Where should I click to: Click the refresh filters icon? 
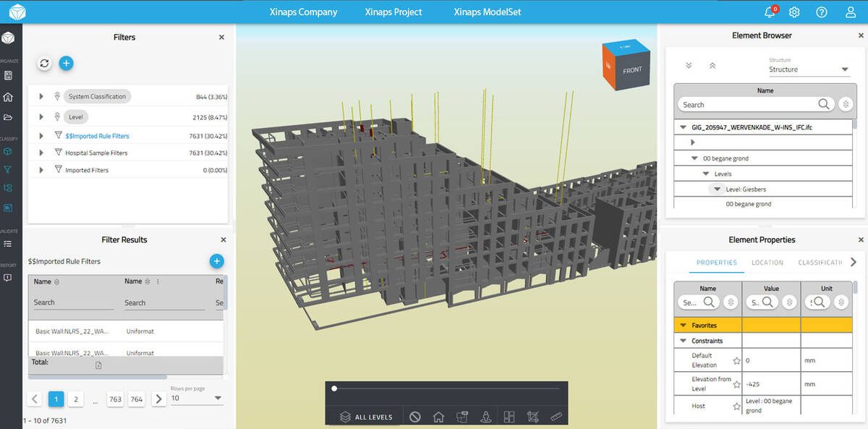click(44, 64)
